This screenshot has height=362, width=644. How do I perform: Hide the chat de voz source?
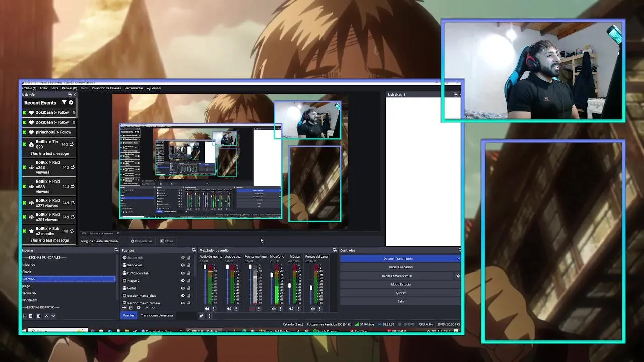[x=183, y=265]
